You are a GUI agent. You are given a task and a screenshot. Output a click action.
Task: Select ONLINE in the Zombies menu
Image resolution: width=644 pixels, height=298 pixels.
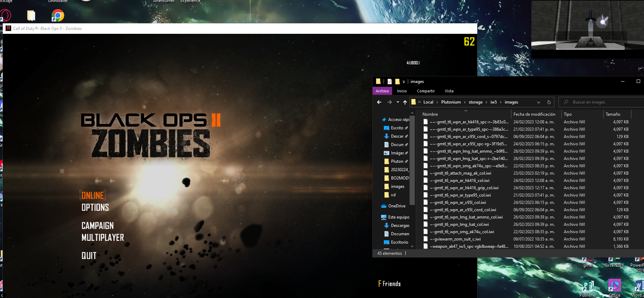[x=93, y=196]
